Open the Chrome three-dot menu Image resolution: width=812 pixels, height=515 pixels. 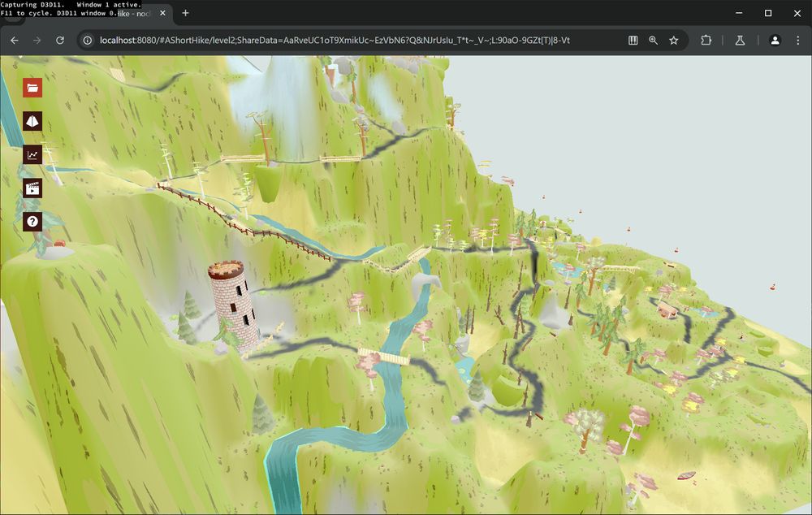798,40
